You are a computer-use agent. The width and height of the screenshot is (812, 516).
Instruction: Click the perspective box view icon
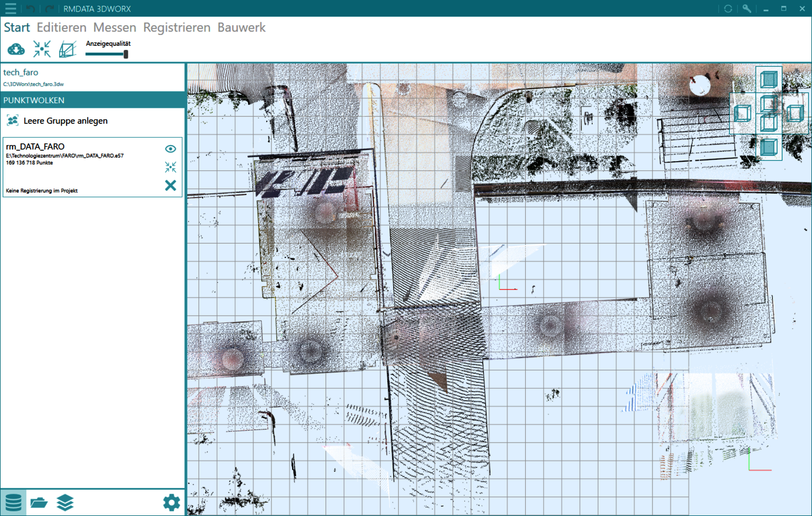click(x=67, y=49)
